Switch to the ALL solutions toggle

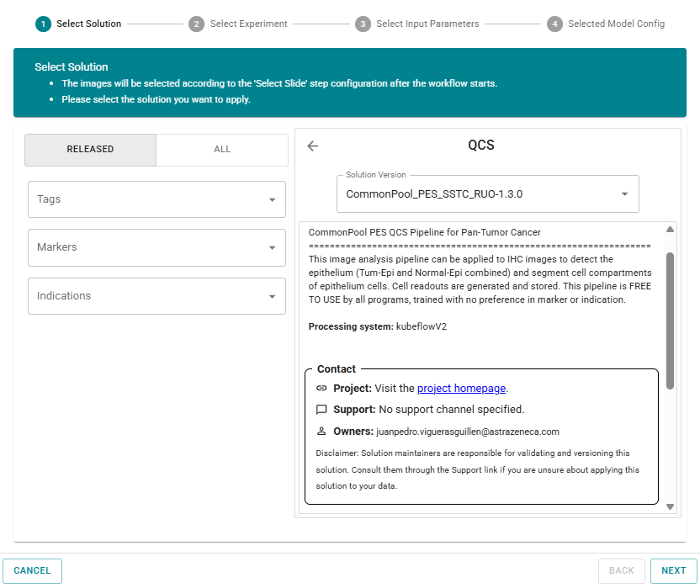point(222,150)
